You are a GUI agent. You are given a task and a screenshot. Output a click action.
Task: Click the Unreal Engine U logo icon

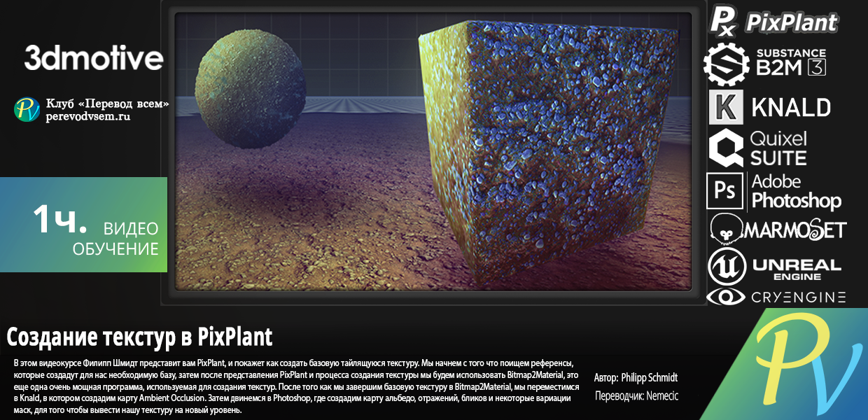(727, 267)
